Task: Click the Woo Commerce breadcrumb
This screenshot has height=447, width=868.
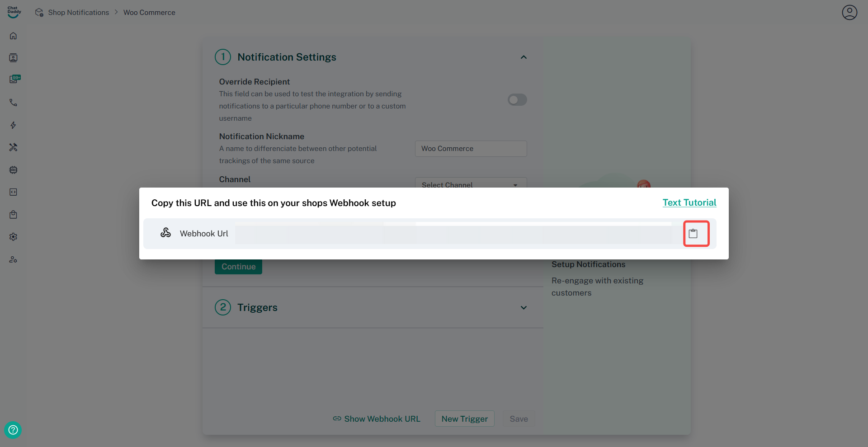Action: (x=149, y=12)
